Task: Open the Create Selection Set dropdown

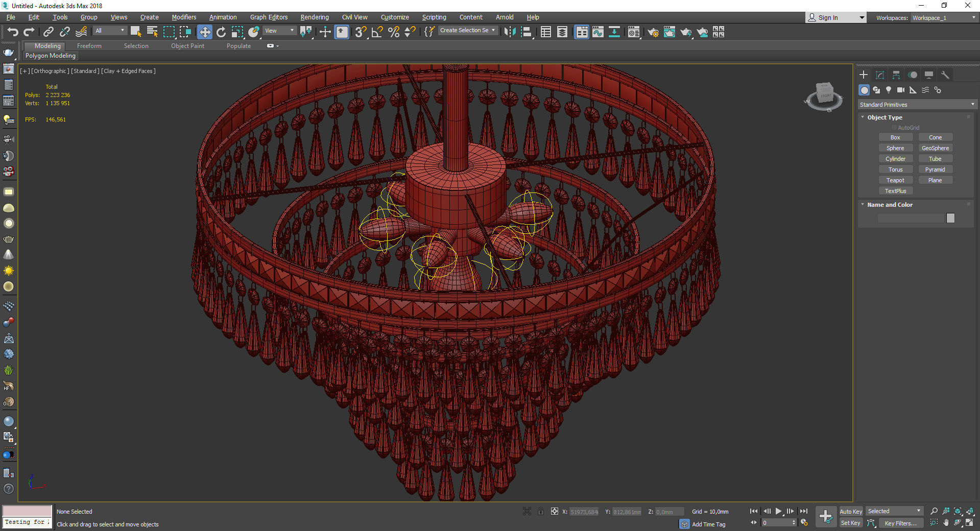Action: pos(467,30)
